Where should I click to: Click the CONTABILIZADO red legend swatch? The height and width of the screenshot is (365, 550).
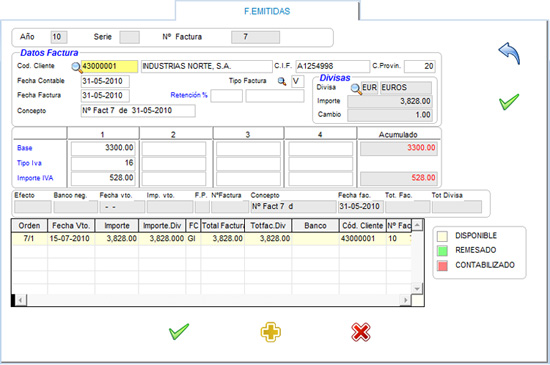[442, 265]
